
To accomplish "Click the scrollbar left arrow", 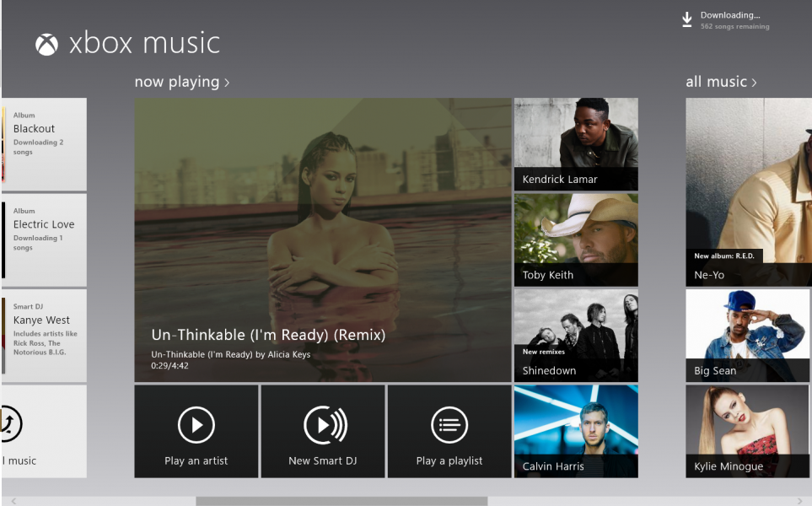I will coord(14,501).
